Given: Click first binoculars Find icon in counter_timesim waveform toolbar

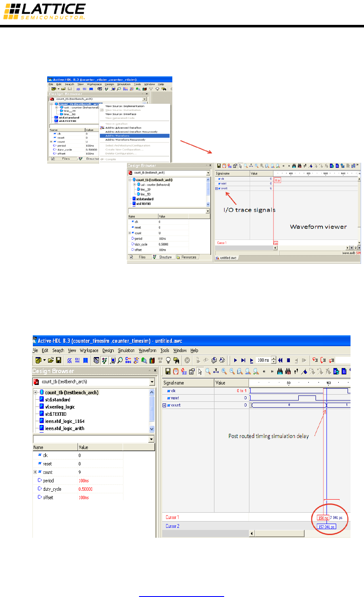Looking at the screenshot, I should click(280, 371).
